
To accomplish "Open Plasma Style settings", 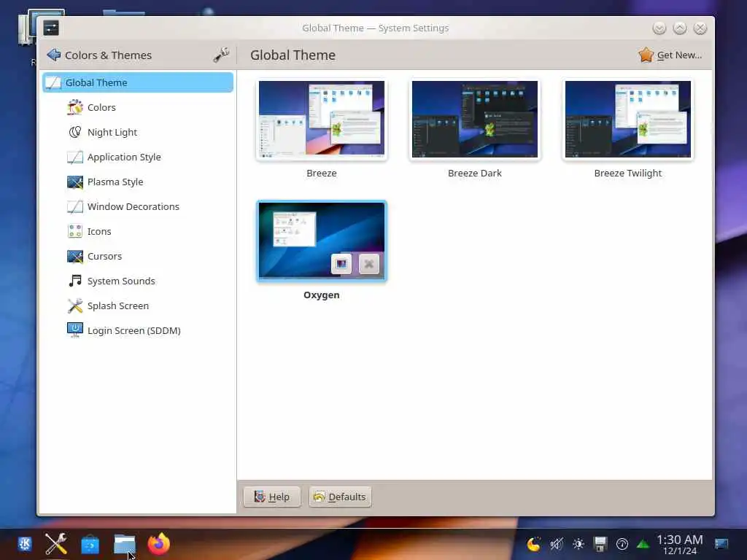I will [138, 182].
